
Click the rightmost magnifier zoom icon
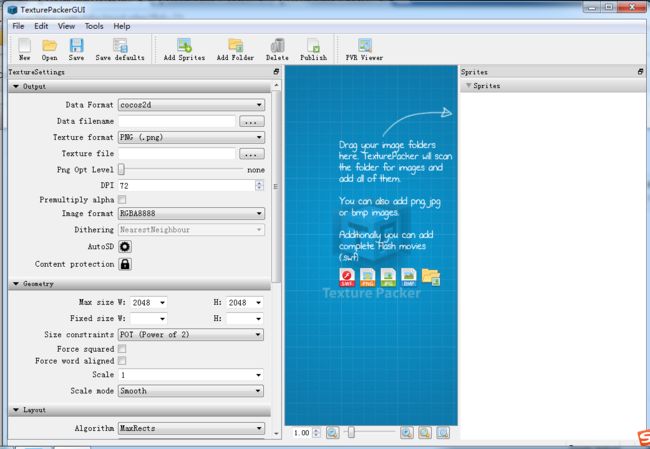[x=443, y=433]
